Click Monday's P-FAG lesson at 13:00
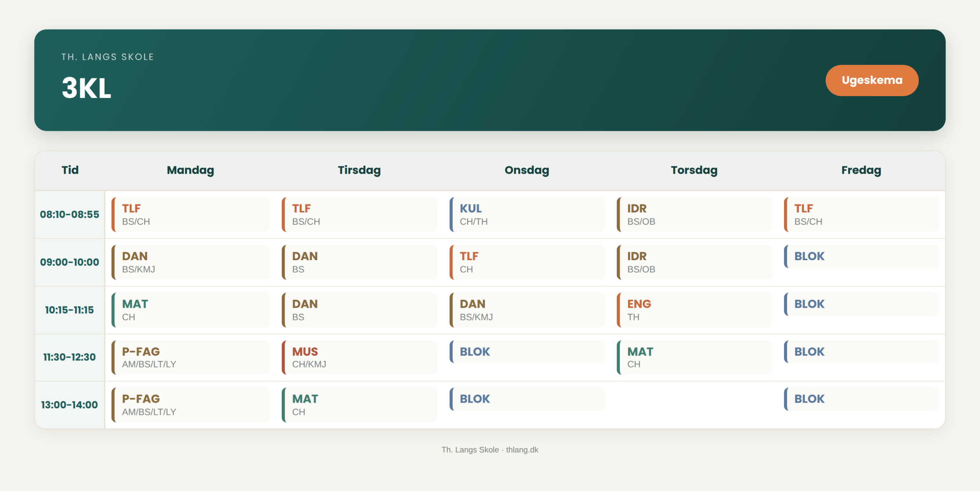Image resolution: width=980 pixels, height=491 pixels. tap(190, 405)
